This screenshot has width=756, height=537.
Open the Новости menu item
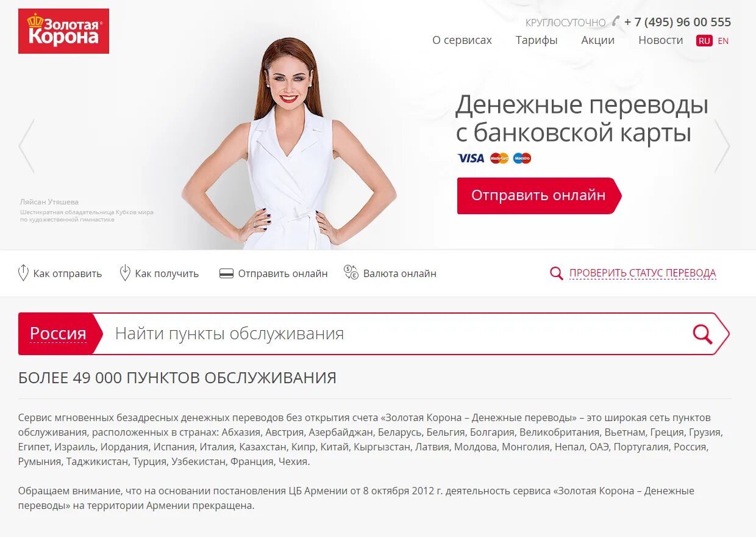(661, 40)
